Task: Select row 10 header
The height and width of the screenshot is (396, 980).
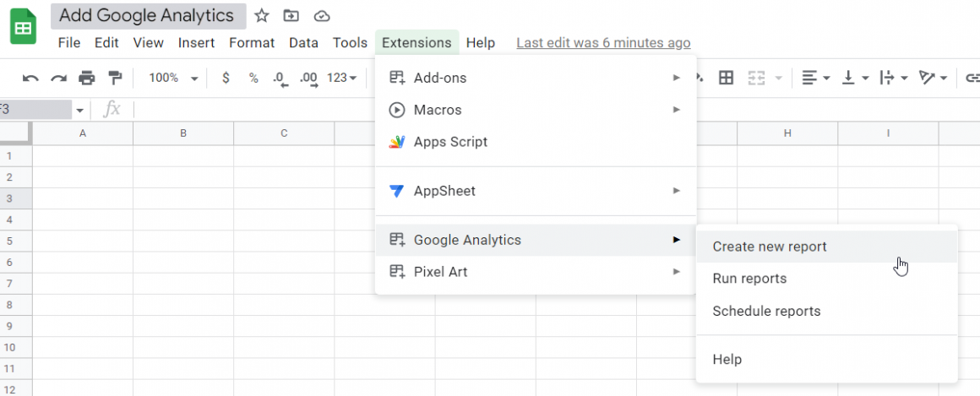Action: coord(9,347)
